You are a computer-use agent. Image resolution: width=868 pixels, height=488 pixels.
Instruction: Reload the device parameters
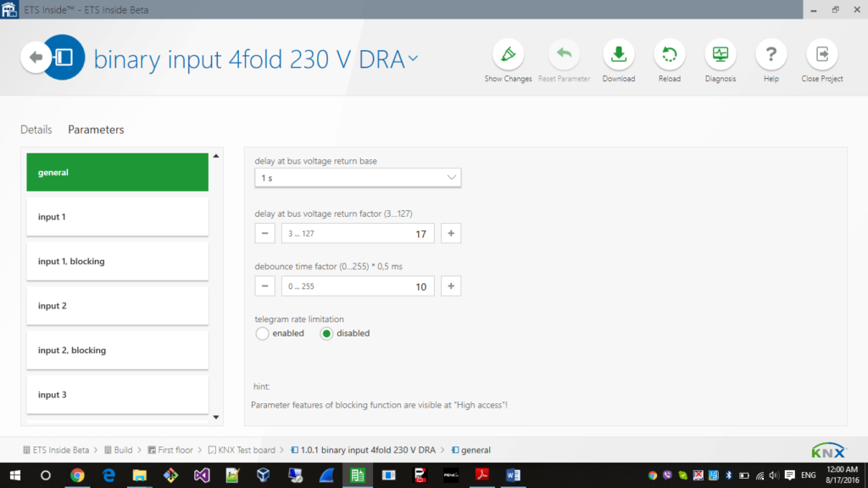670,61
